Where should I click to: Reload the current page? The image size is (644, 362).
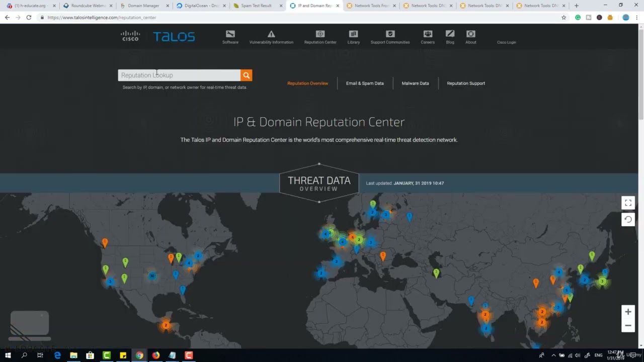point(29,17)
